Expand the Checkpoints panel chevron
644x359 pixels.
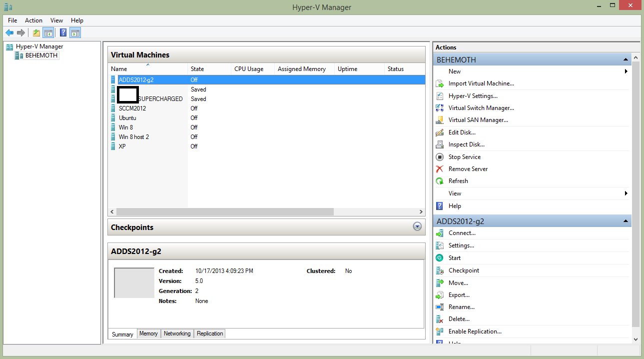pos(418,226)
